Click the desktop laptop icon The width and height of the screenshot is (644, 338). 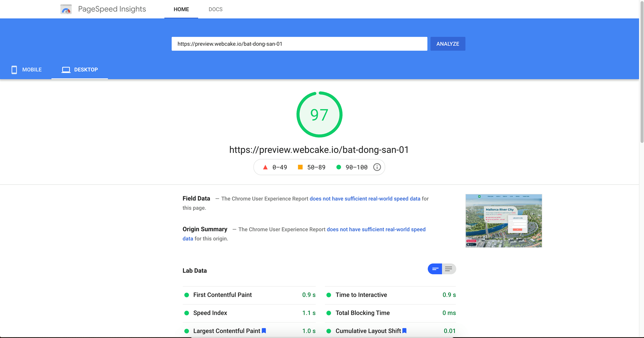pyautogui.click(x=66, y=70)
